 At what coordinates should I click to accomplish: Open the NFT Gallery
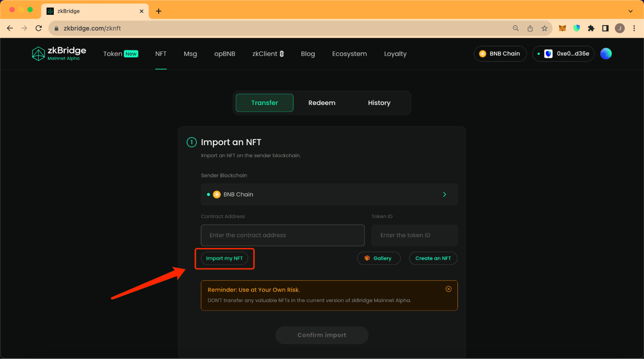(x=379, y=258)
